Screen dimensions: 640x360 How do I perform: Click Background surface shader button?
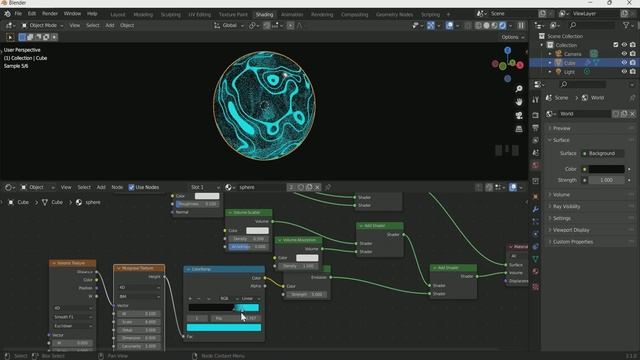[x=602, y=153]
